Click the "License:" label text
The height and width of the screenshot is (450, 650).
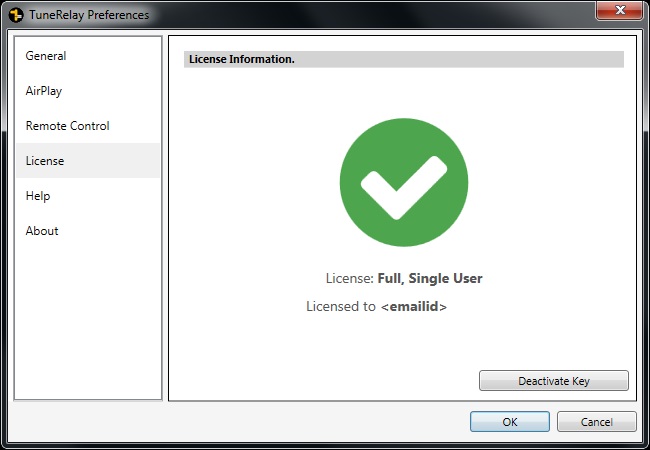(349, 279)
